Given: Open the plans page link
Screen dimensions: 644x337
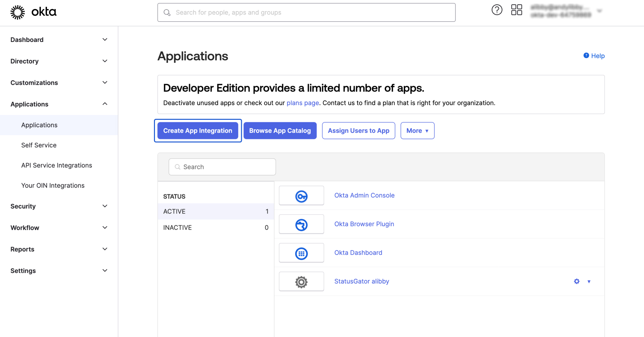Looking at the screenshot, I should [303, 103].
